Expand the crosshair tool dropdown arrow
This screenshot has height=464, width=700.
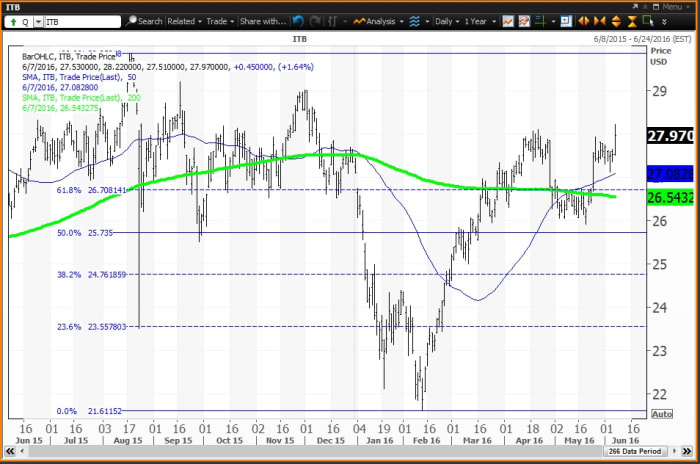[x=553, y=21]
